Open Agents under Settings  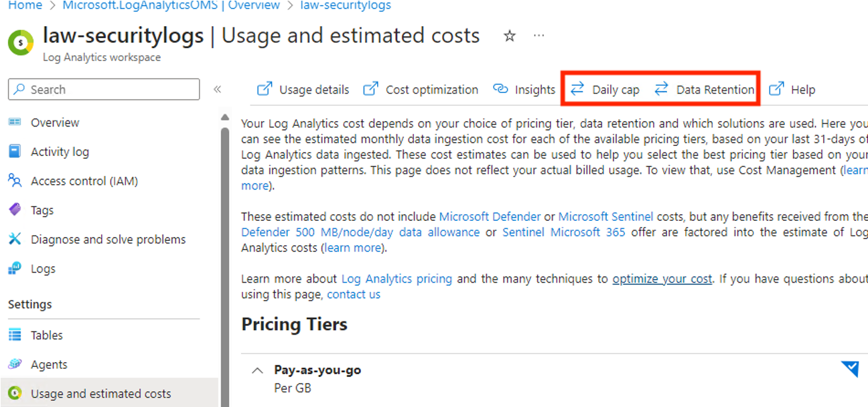coord(48,364)
